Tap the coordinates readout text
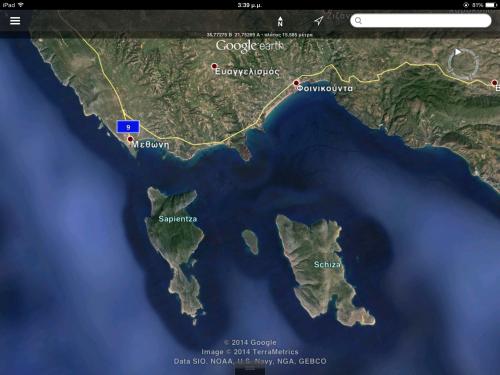Image resolution: width=500 pixels, height=375 pixels. coord(259,35)
